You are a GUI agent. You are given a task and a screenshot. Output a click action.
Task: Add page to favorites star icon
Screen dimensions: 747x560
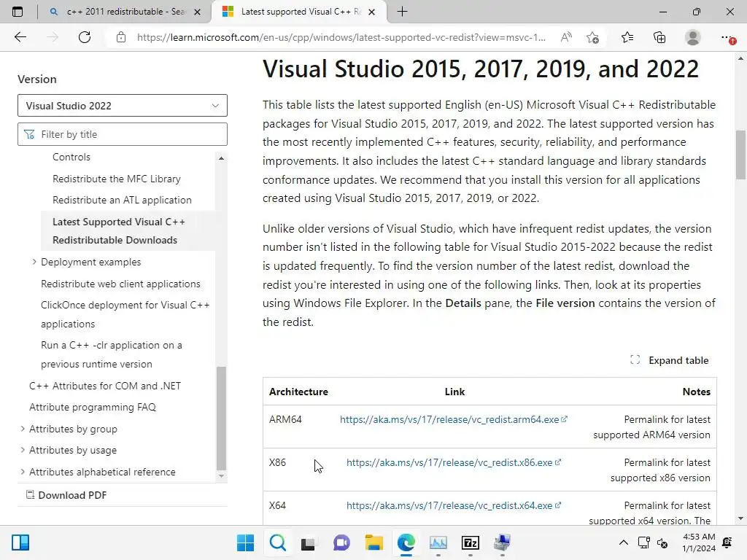[592, 37]
